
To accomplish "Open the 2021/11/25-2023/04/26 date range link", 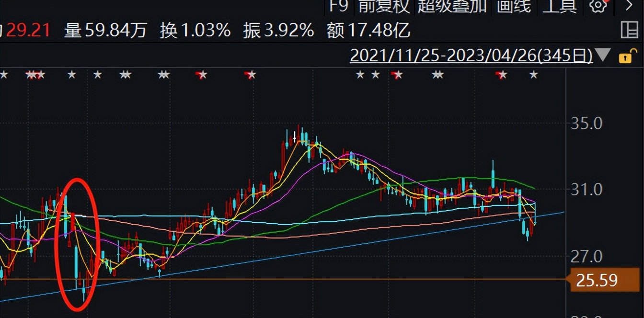I will [472, 56].
